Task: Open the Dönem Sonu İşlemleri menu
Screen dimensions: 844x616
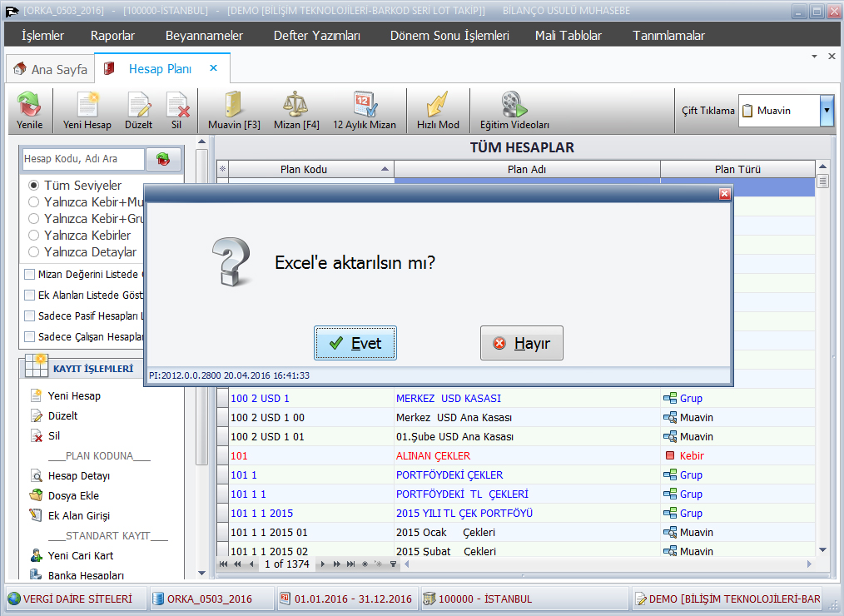Action: pyautogui.click(x=449, y=36)
